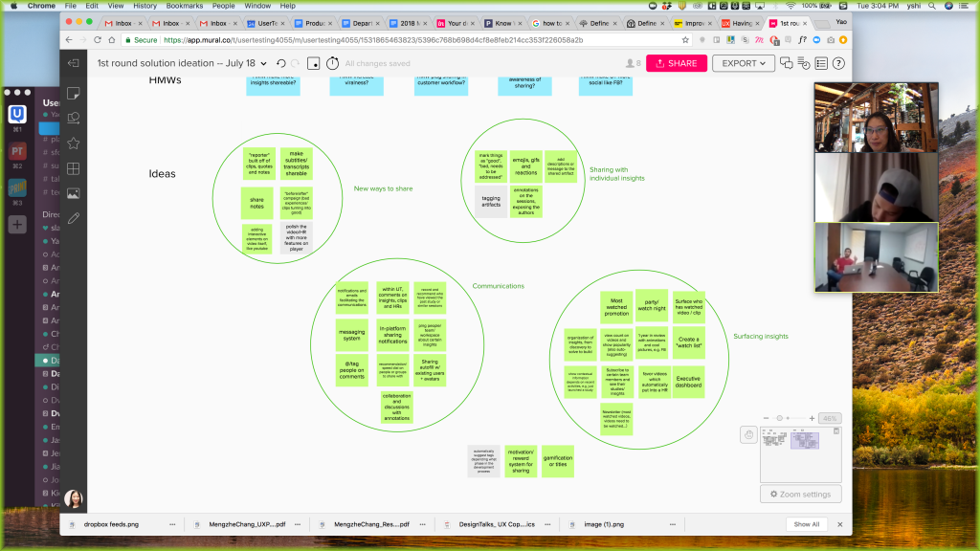980x551 pixels.
Task: Expand options for MengzheChang_Res pdf download
Action: [x=422, y=525]
